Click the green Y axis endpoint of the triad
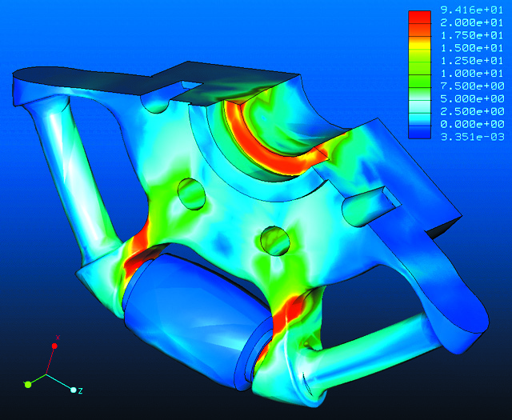The image size is (512, 420). (x=28, y=385)
